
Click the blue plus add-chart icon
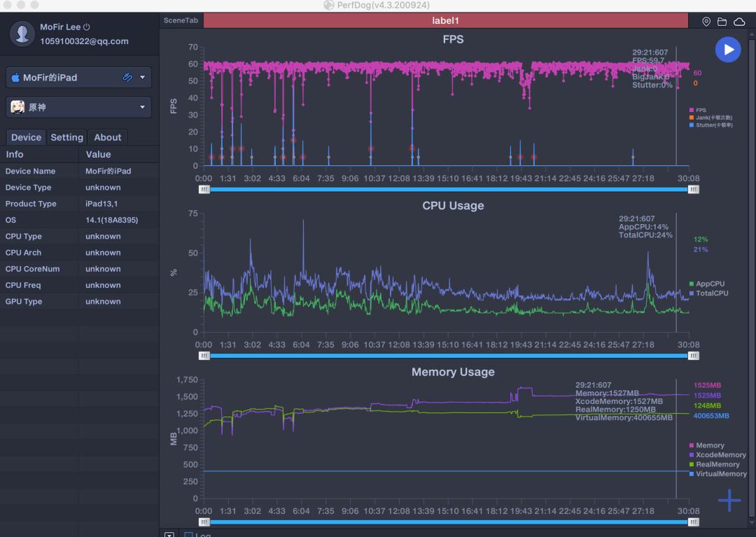pos(729,500)
